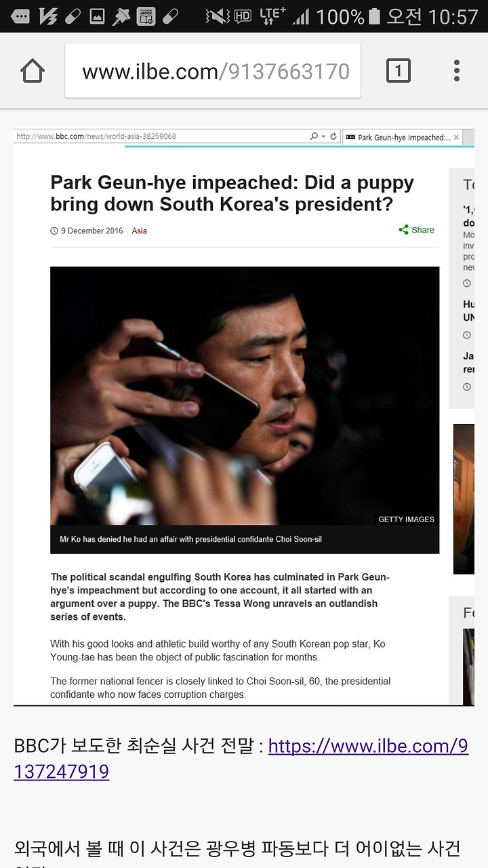The width and height of the screenshot is (488, 868).
Task: Open the tab switcher showing 1 tab
Action: tap(398, 71)
